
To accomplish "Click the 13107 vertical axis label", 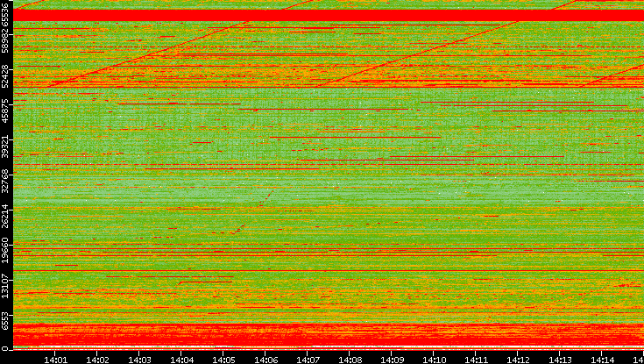I will (x=5, y=285).
